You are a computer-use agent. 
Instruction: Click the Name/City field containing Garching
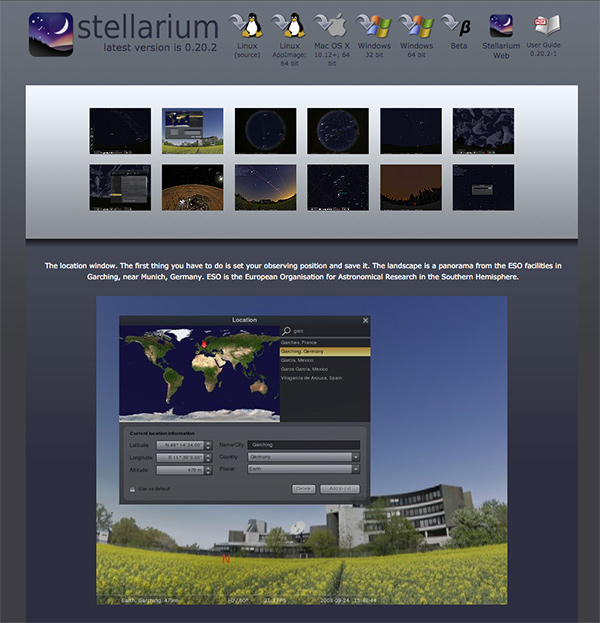[304, 445]
